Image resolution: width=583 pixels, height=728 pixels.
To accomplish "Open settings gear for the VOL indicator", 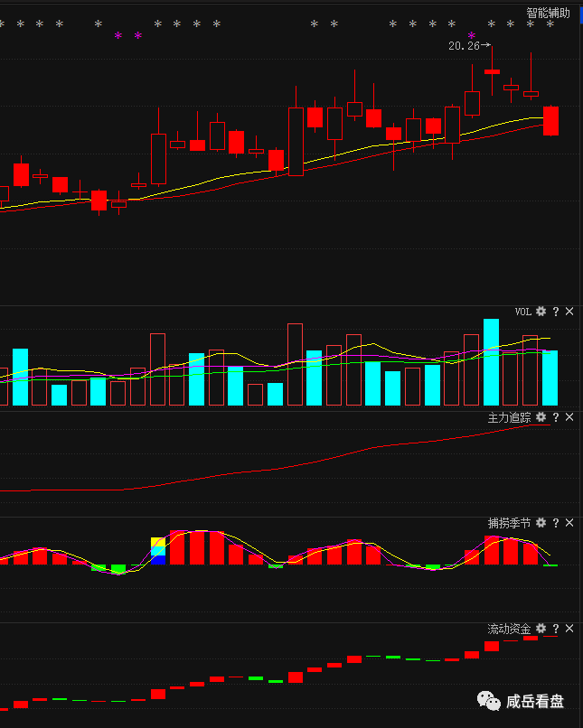I will [x=541, y=312].
